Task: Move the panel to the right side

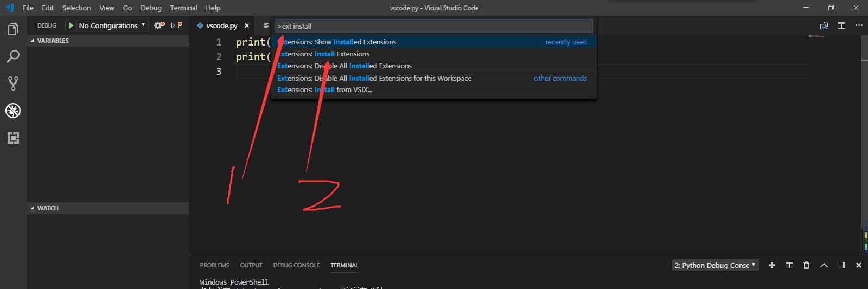Action: [x=841, y=265]
